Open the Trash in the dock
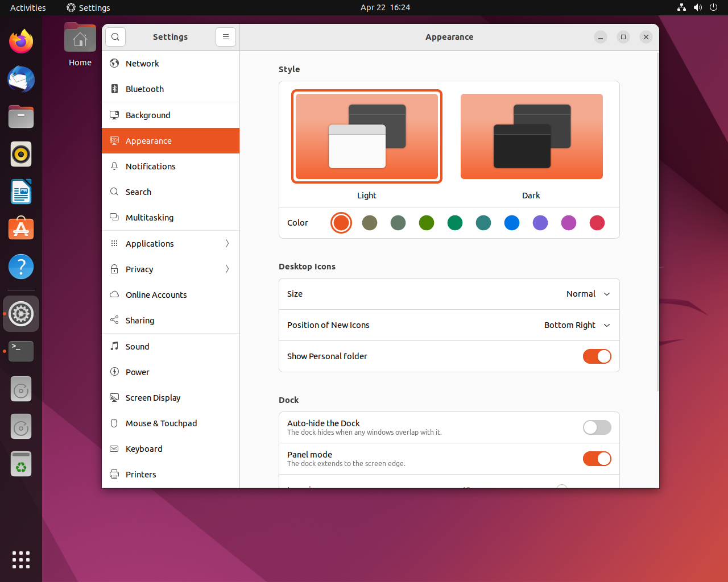 21,464
